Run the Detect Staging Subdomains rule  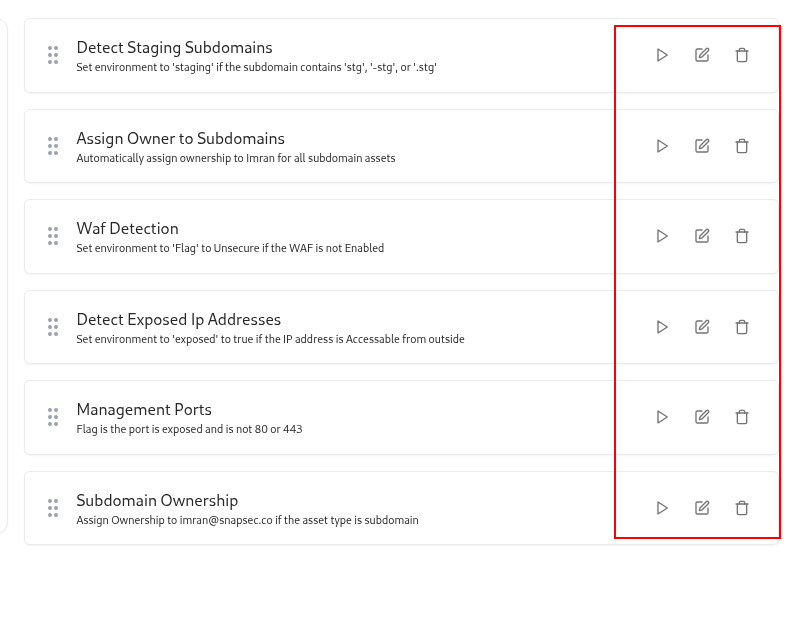661,55
